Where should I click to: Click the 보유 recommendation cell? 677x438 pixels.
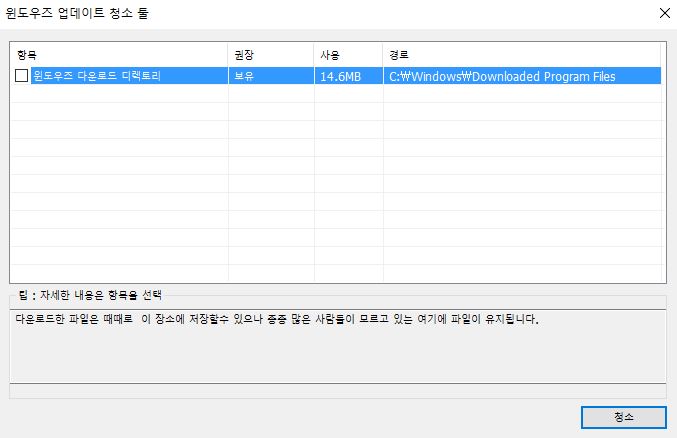(244, 76)
